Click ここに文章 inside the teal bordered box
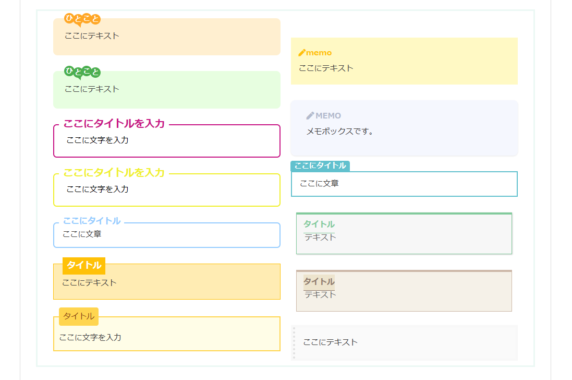This screenshot has height=380, width=572. (319, 183)
